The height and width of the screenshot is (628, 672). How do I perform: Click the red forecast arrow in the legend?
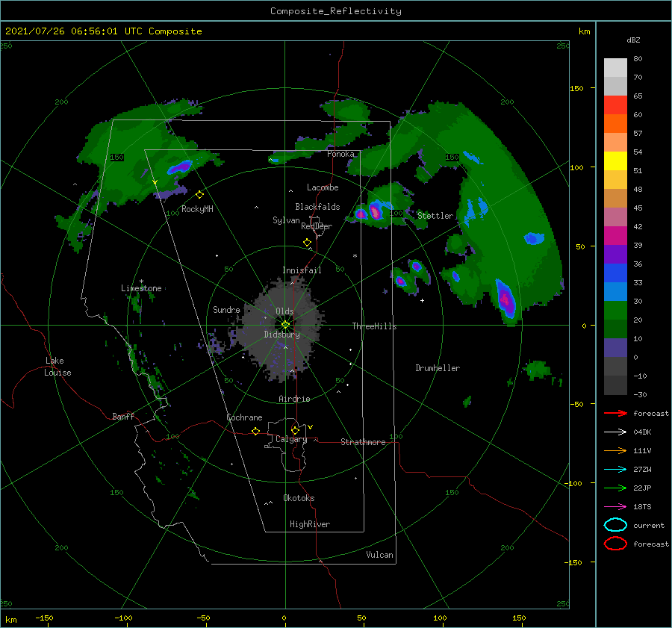coord(615,413)
